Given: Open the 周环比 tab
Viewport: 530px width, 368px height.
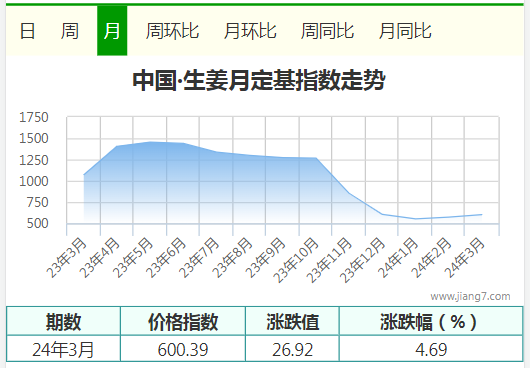Looking at the screenshot, I should [172, 31].
